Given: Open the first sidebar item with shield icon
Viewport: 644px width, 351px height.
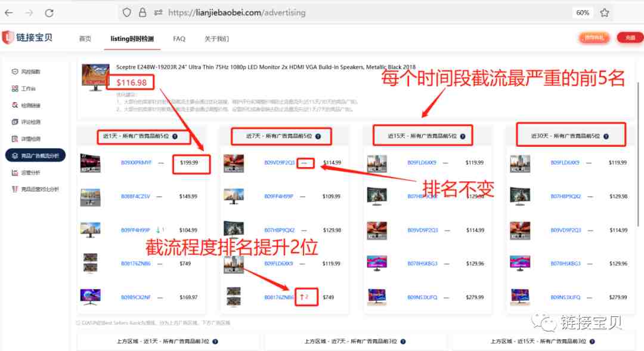Looking at the screenshot, I should pyautogui.click(x=26, y=72).
